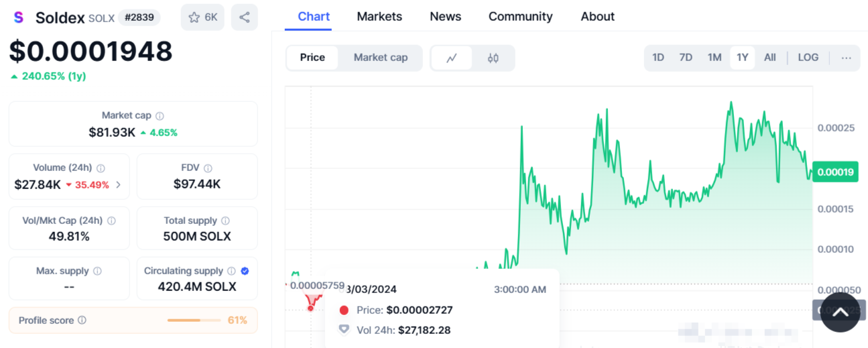868x348 pixels.
Task: Click the 49.81% Vol/Mkt Cap value
Action: pos(69,236)
